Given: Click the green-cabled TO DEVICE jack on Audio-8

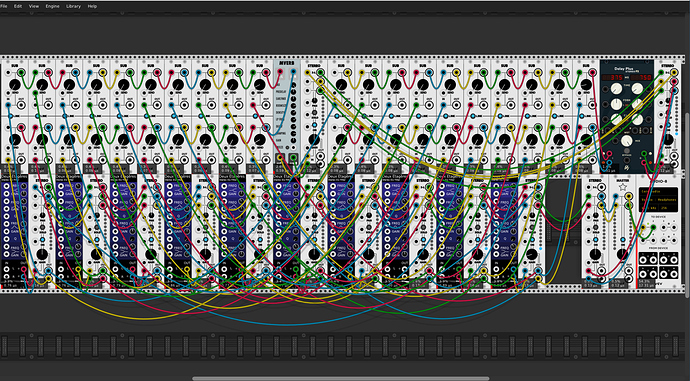Looking at the screenshot, I should (653, 227).
